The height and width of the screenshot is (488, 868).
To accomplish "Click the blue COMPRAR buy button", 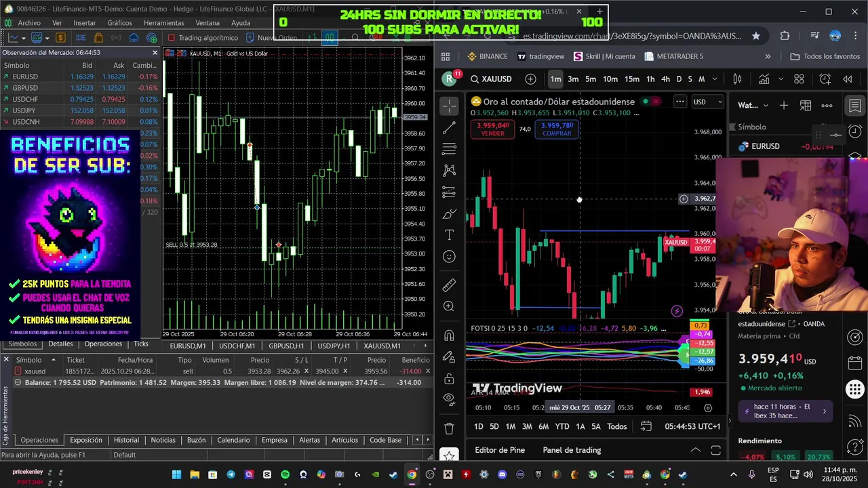I will (x=557, y=129).
